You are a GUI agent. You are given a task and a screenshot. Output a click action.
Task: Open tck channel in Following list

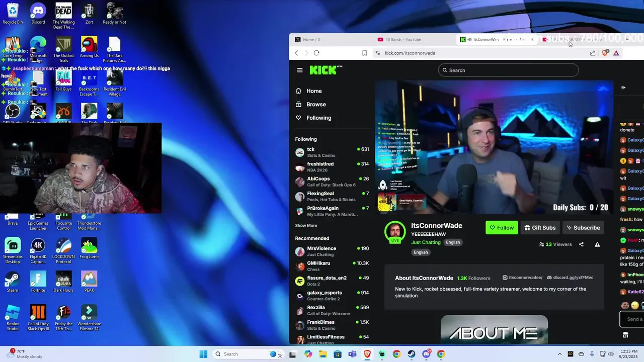click(x=332, y=152)
